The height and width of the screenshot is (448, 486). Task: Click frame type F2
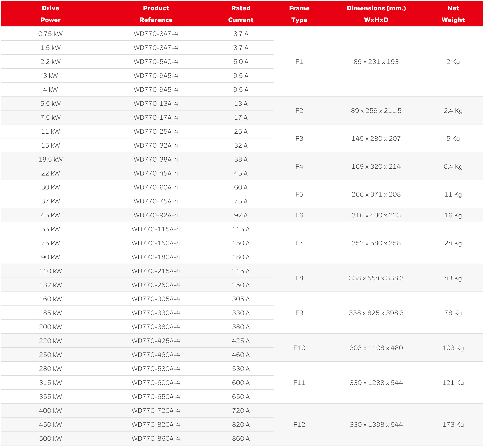tap(299, 111)
